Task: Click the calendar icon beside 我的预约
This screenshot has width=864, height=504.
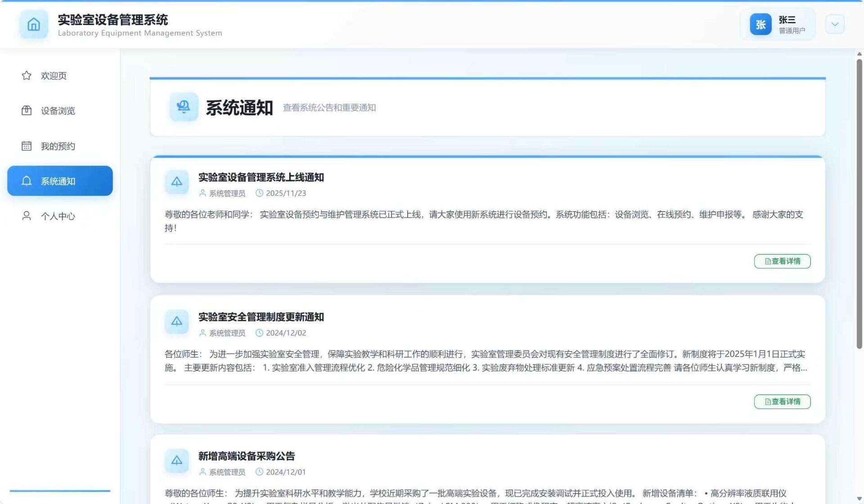Action: [27, 146]
